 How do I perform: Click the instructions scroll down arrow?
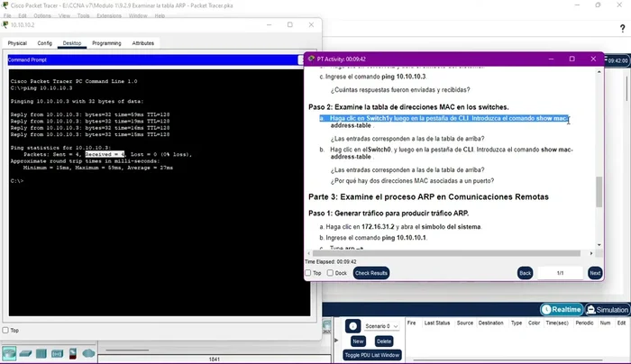(x=599, y=244)
